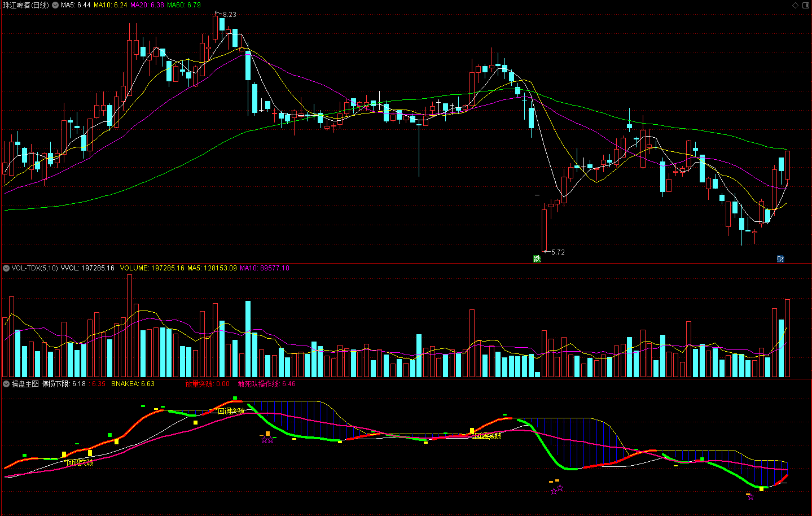Viewport: 812px width, 516px height.
Task: Expand the 操盘主图 indicator dropdown arrow
Action: tap(6, 384)
